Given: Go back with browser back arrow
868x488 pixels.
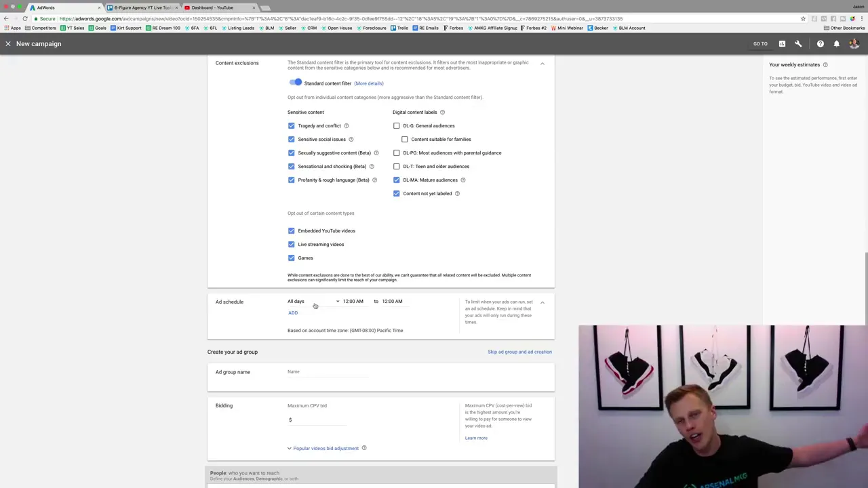Looking at the screenshot, I should 6,18.
